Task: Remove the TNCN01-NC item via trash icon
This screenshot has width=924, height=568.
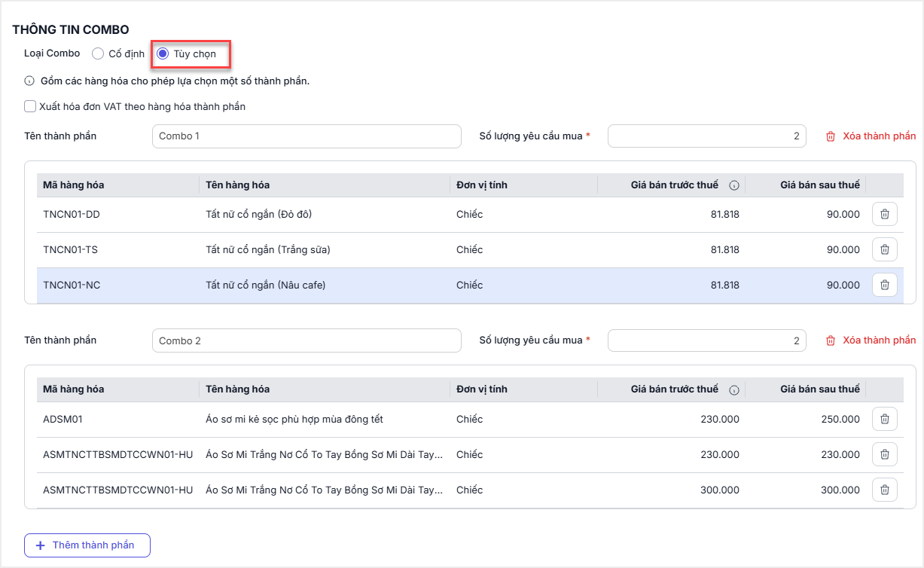Action: 884,286
